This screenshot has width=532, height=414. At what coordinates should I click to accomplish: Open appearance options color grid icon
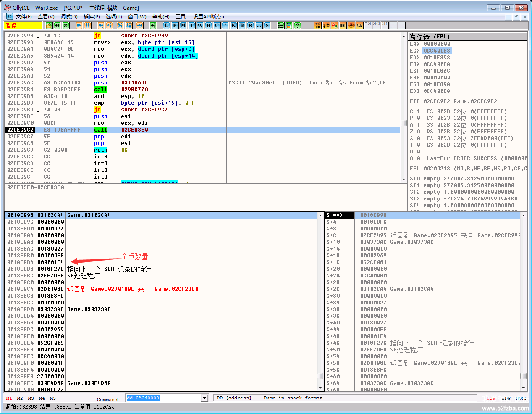coord(289,25)
